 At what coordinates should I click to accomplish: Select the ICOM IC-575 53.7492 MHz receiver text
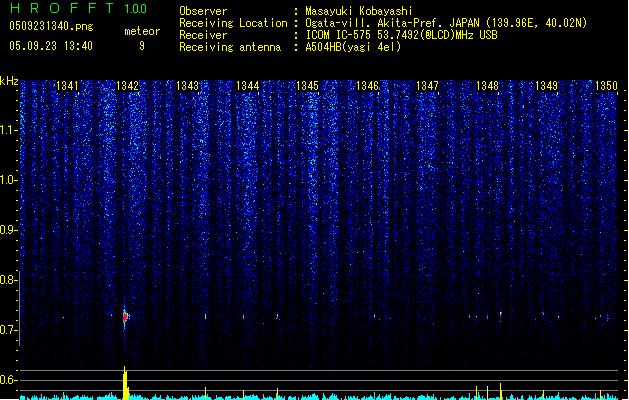(402, 35)
